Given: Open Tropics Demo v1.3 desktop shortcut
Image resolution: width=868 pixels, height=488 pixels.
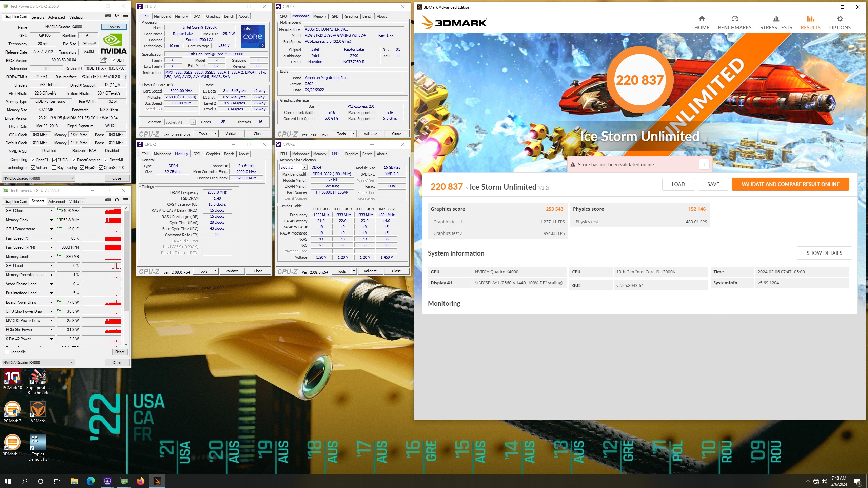Looking at the screenshot, I should coord(38,448).
